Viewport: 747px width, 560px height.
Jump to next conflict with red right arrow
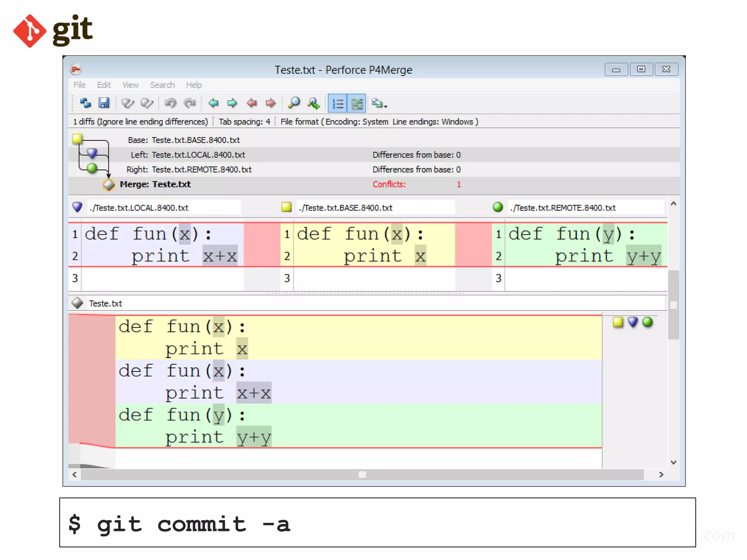[x=271, y=103]
